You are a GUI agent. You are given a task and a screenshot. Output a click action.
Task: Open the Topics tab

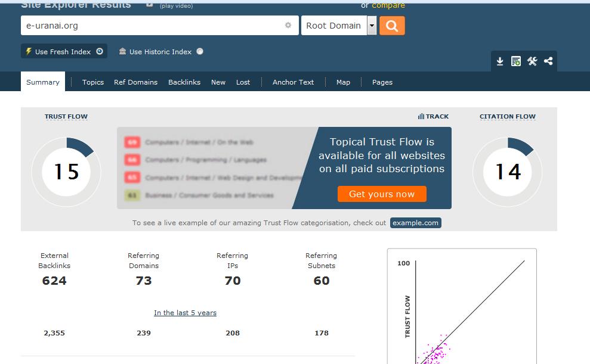coord(93,82)
